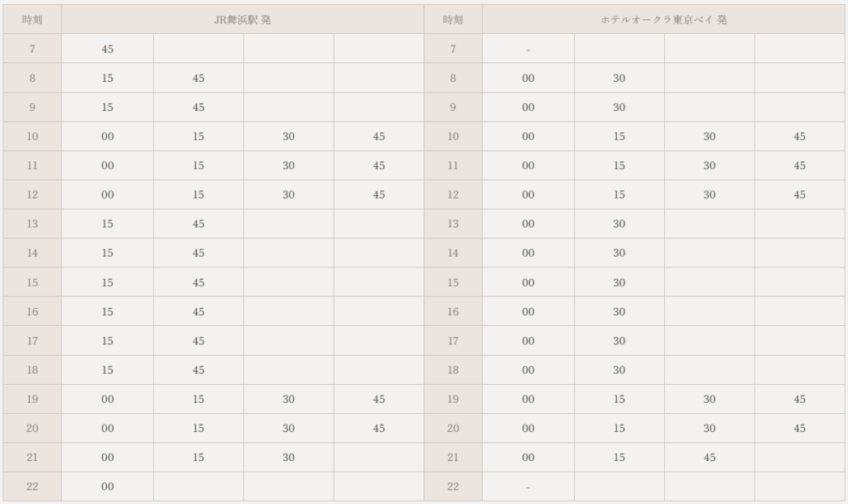Screen dimensions: 848x504
Task: Pick the 11:30 departure from ホテルオークラ東京ベイ
Action: [x=710, y=166]
